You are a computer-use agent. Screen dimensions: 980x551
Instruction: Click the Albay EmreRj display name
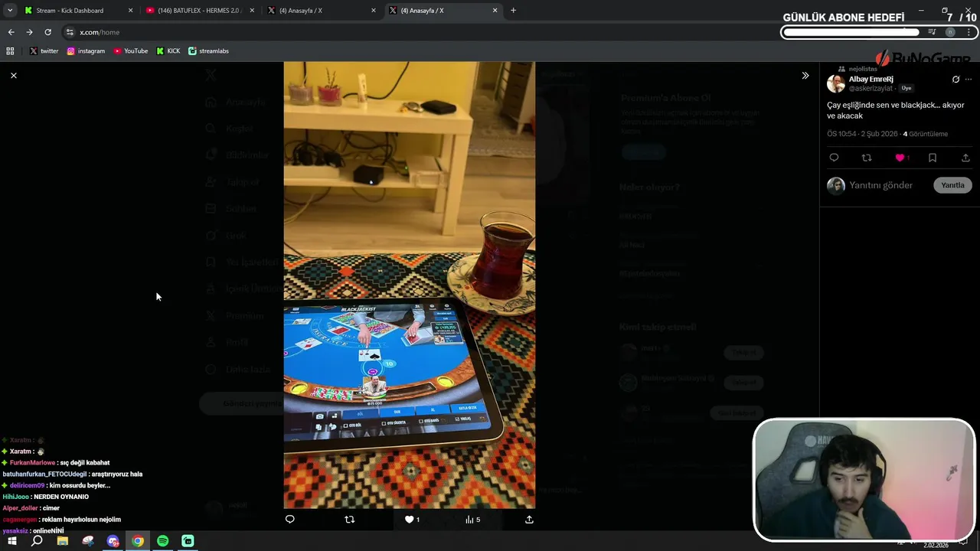pos(871,79)
